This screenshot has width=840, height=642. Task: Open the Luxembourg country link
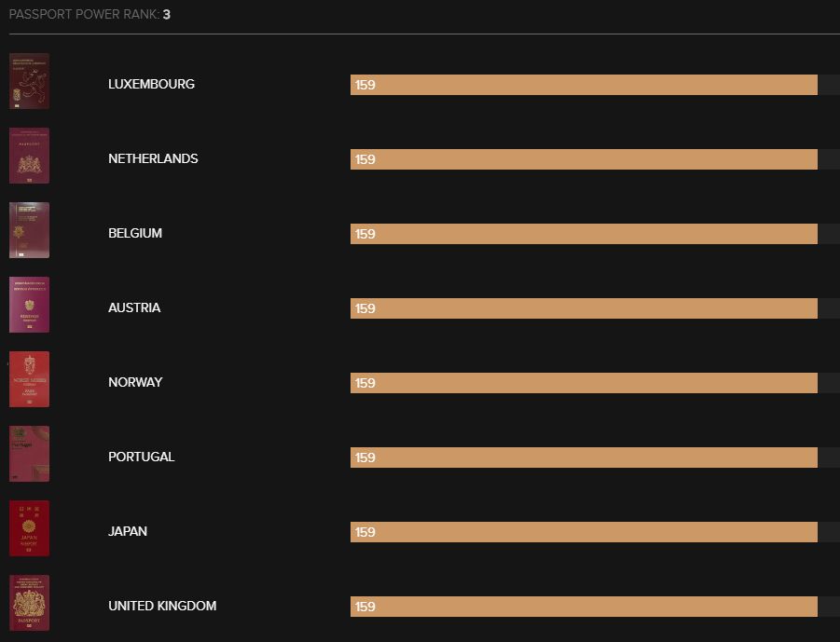[151, 84]
